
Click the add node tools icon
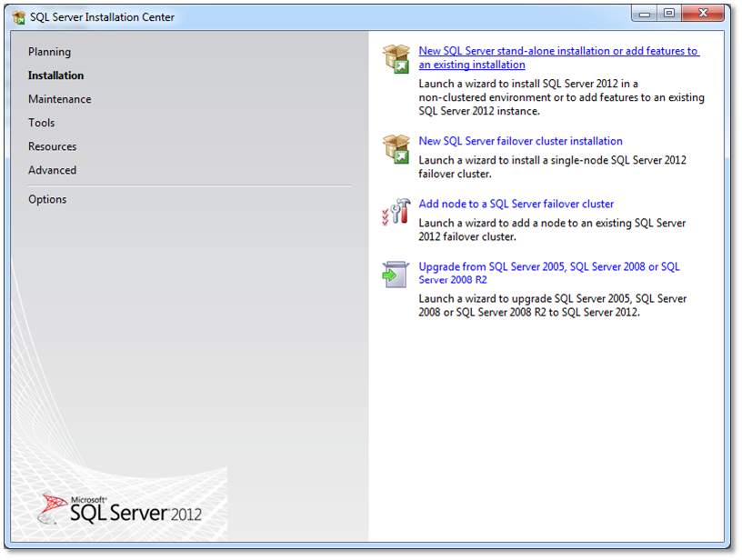coord(396,212)
